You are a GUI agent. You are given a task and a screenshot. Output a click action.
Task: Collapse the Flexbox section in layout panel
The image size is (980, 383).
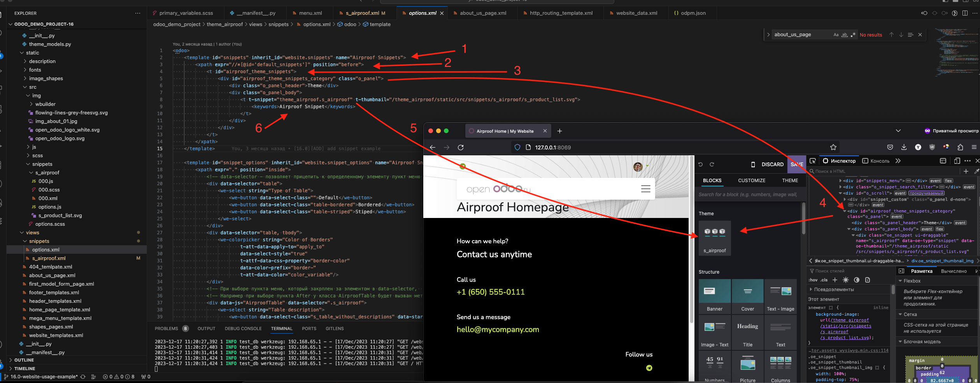[900, 281]
